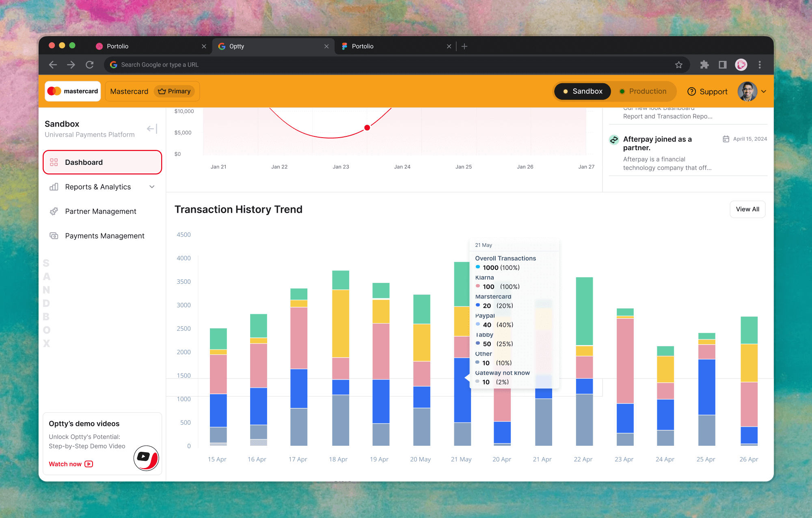The width and height of the screenshot is (812, 518).
Task: Click the calendar icon next to April 15, 2024
Action: [726, 139]
